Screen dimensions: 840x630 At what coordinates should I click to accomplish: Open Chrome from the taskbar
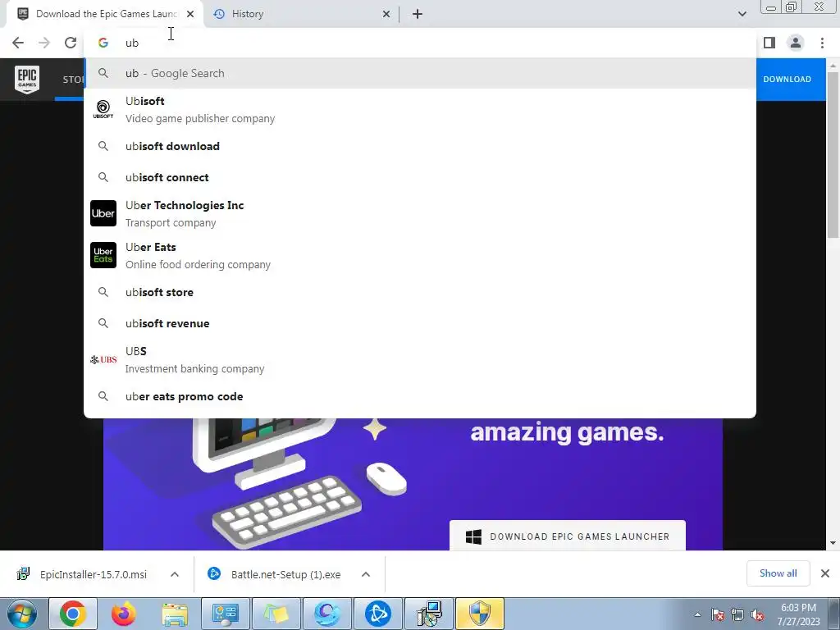pyautogui.click(x=73, y=614)
